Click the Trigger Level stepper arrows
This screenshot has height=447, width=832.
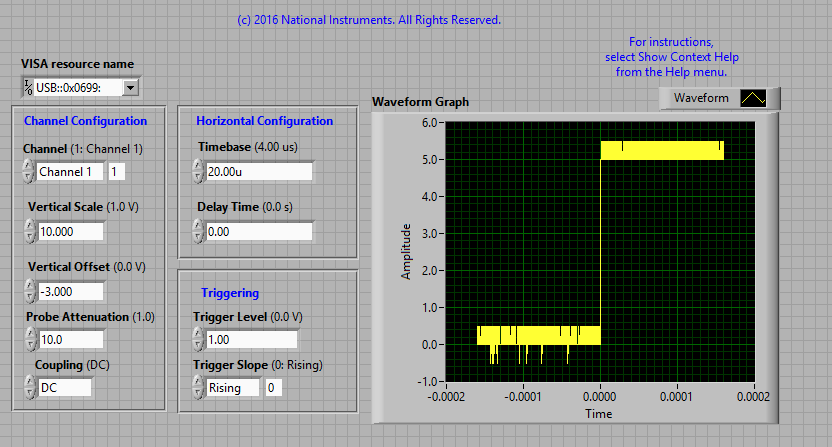point(198,340)
